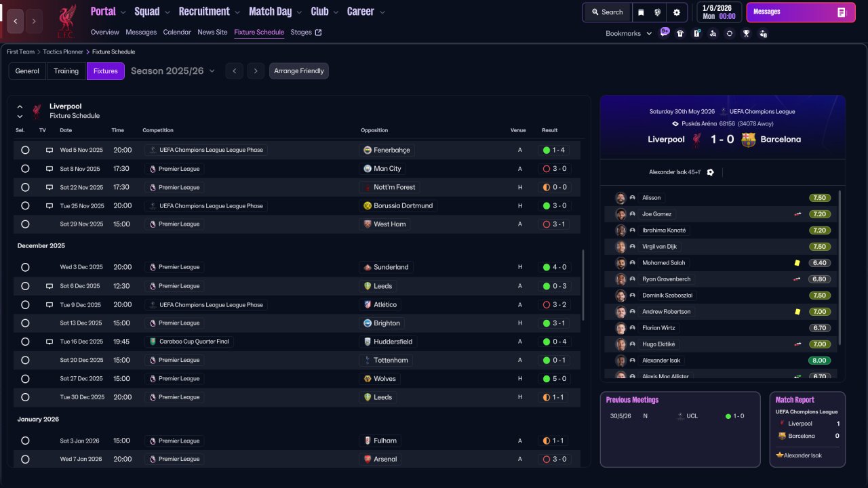Viewport: 868px width, 488px height.
Task: Click Alisson's player portrait
Action: pyautogui.click(x=620, y=198)
